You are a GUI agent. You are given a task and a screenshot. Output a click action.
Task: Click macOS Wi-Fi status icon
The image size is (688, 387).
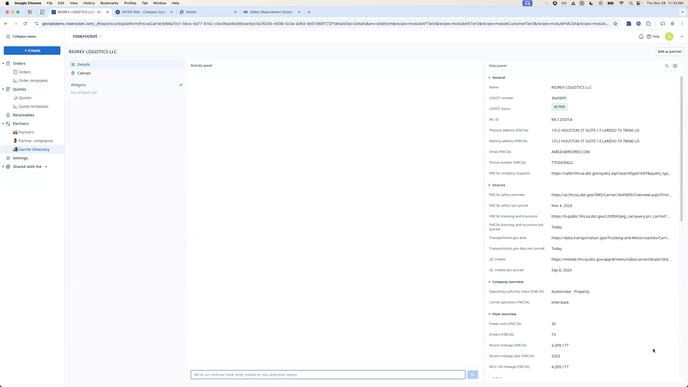621,3
